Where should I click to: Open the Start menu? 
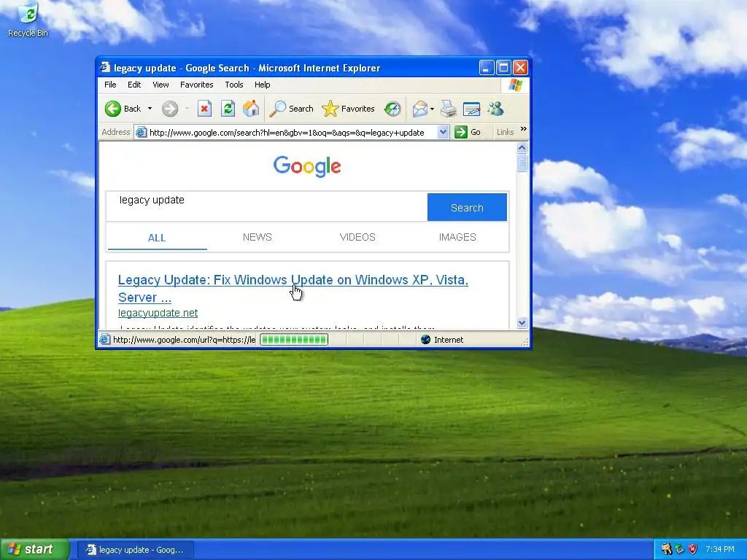tap(35, 549)
